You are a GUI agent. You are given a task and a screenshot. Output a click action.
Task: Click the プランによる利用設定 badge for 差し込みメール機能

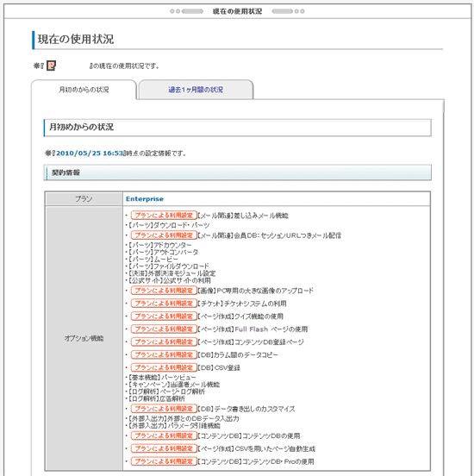click(164, 216)
